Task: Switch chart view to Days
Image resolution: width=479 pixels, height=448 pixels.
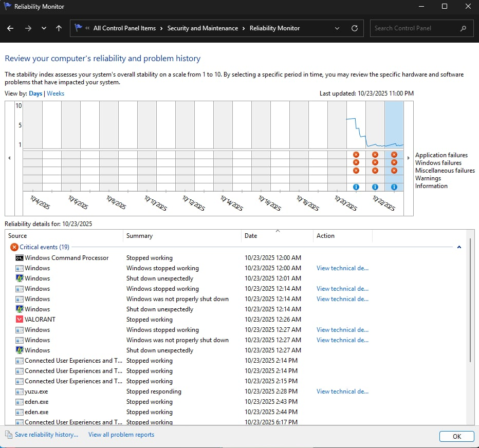Action: (35, 94)
